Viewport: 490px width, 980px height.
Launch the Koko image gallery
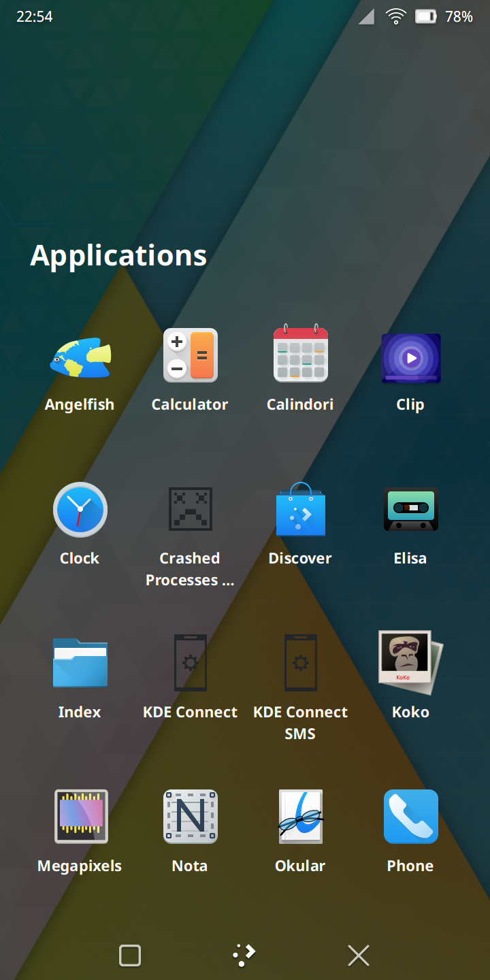[411, 663]
